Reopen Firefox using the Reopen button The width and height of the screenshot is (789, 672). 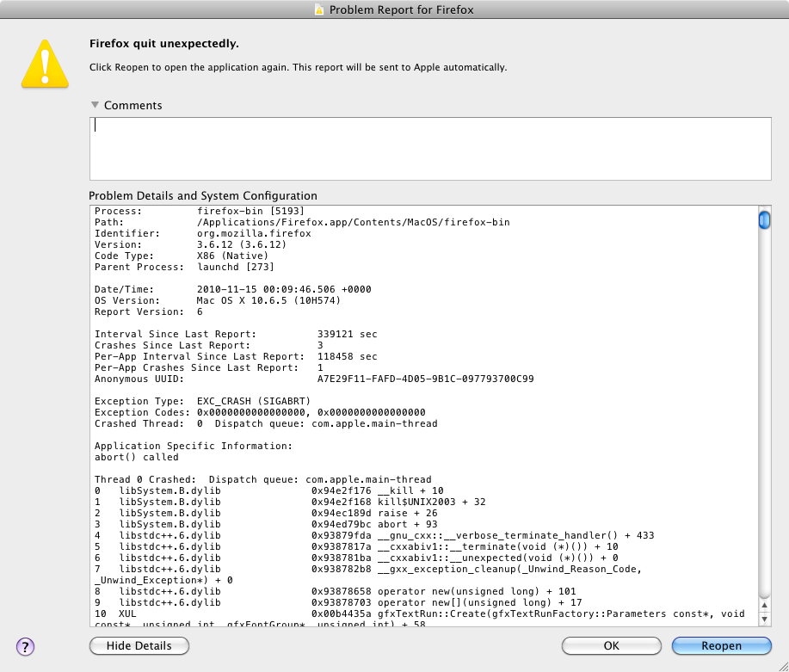[720, 646]
